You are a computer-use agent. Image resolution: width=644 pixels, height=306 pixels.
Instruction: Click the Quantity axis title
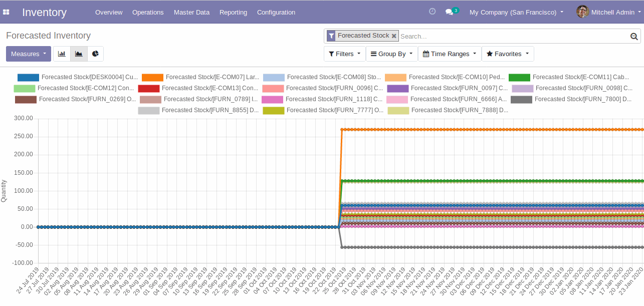click(4, 191)
